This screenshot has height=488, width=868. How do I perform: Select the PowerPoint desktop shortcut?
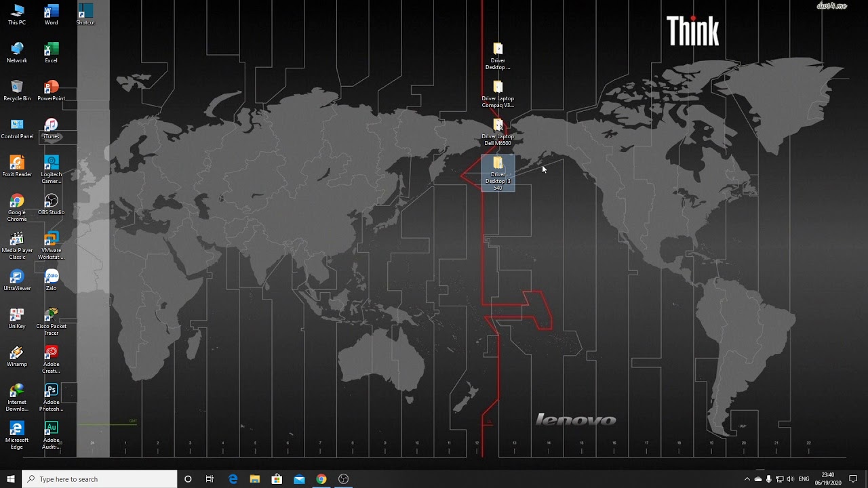[x=51, y=91]
